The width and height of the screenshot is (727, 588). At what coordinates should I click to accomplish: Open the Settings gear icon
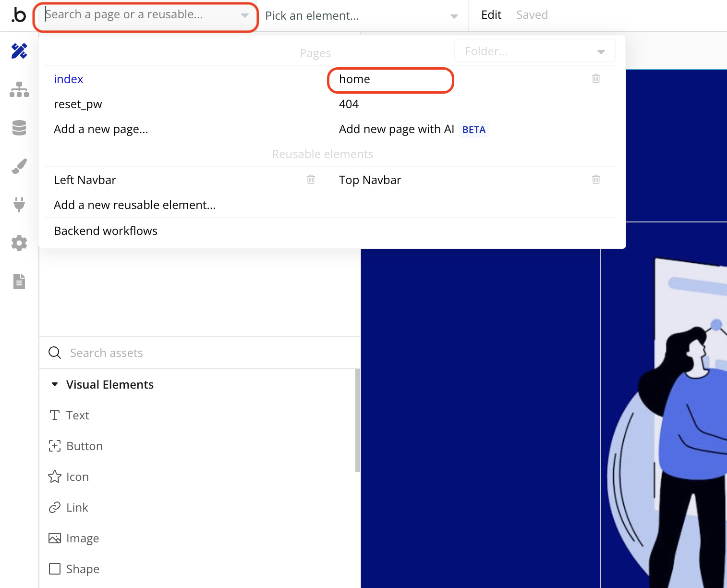(x=19, y=243)
